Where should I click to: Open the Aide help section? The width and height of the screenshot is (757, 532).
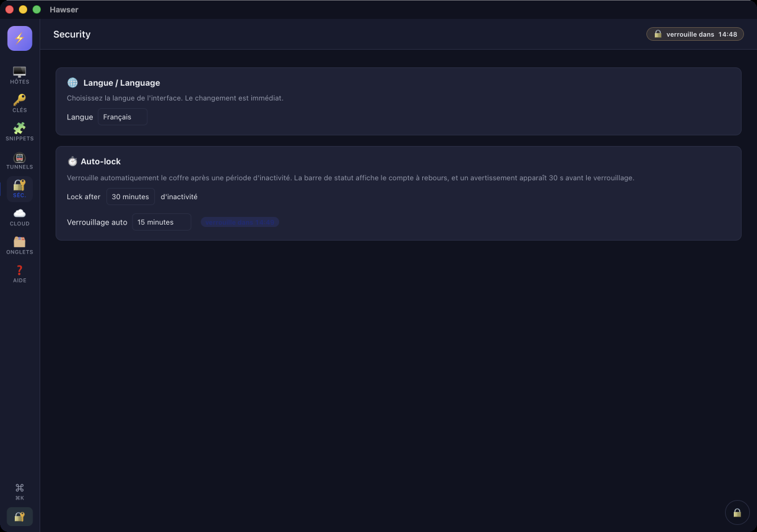tap(20, 274)
